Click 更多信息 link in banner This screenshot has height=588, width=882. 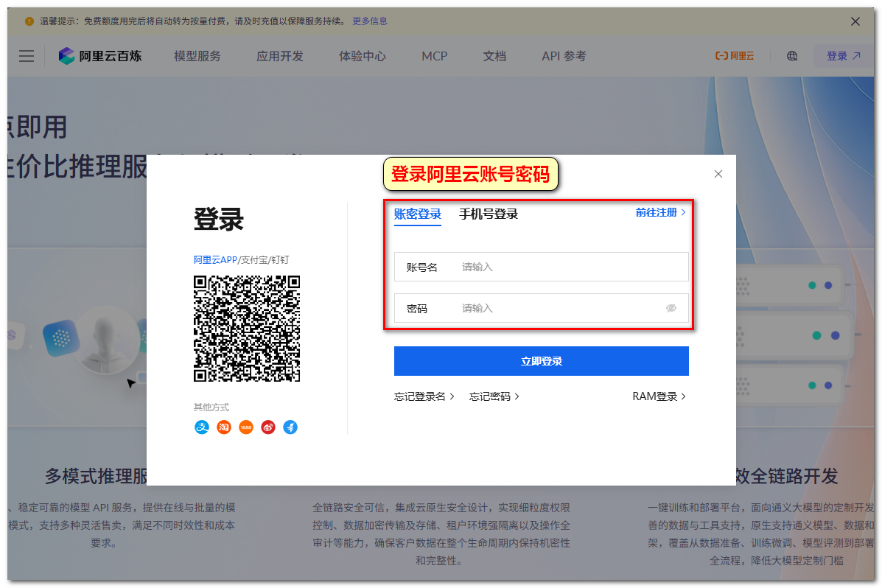coord(369,21)
